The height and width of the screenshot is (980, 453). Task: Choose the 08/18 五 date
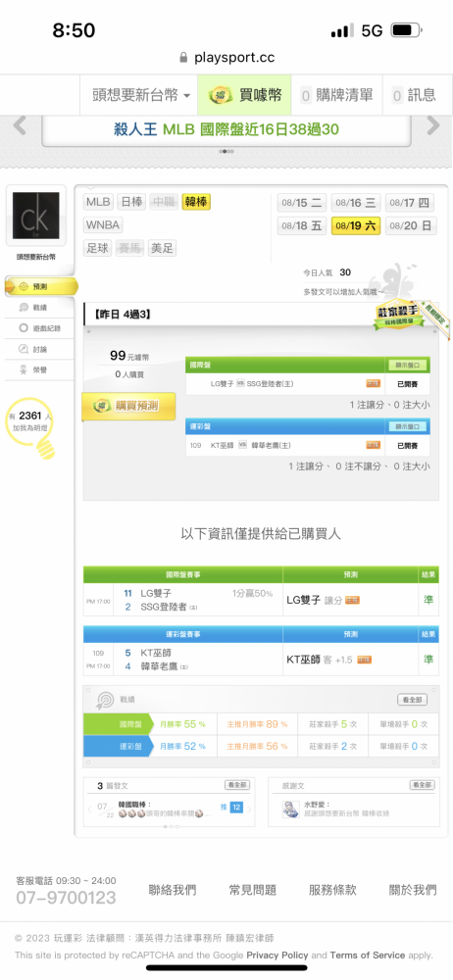[x=302, y=225]
